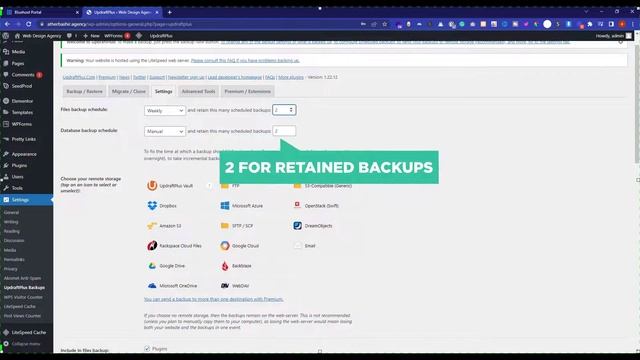The image size is (640, 360).
Task: Select the UpdraftPlus Vault storage icon
Action: [152, 186]
